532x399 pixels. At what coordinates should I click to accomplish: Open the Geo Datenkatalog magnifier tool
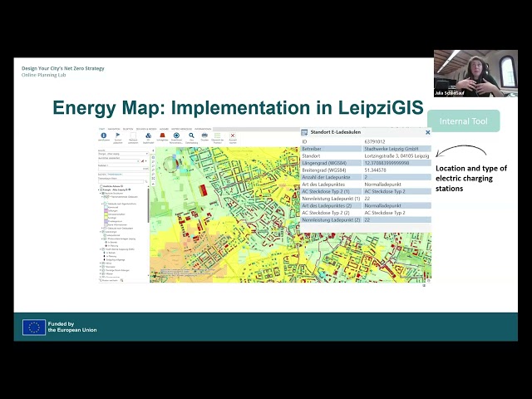[x=191, y=135]
